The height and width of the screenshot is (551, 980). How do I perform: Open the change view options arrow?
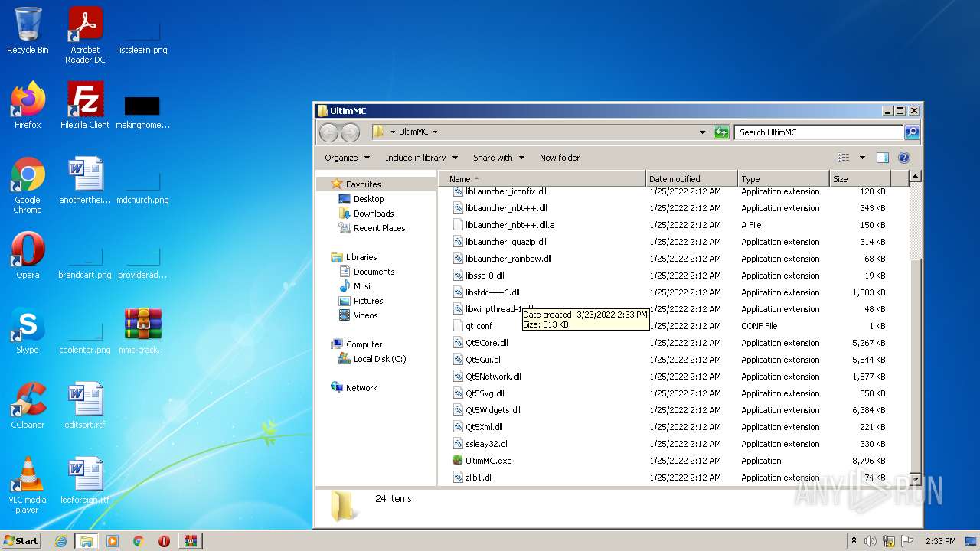pyautogui.click(x=862, y=158)
